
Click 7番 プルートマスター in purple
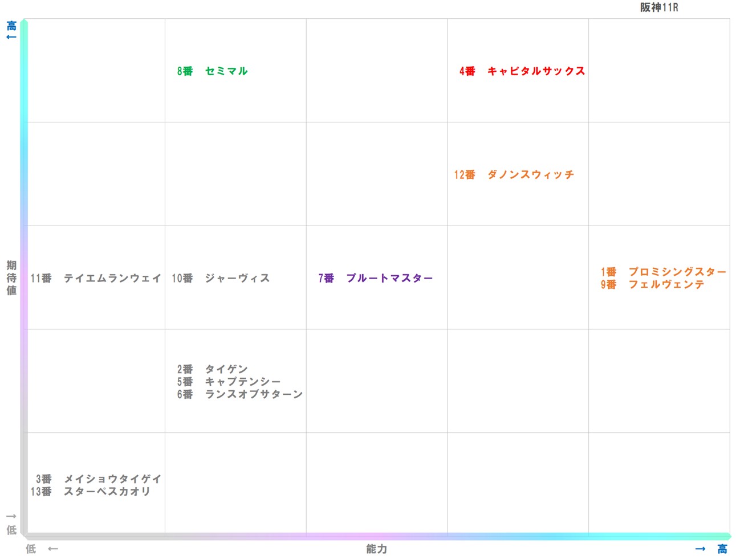coord(375,278)
